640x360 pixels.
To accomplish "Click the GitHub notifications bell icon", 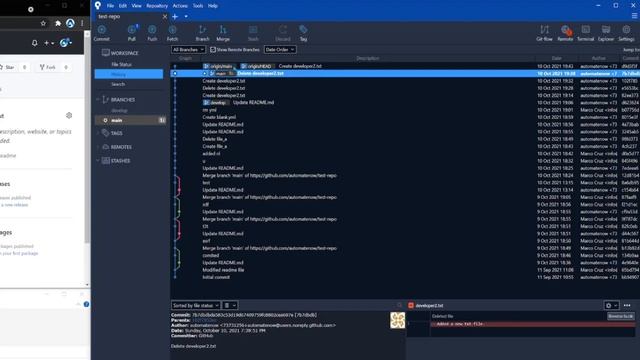I will coord(35,42).
